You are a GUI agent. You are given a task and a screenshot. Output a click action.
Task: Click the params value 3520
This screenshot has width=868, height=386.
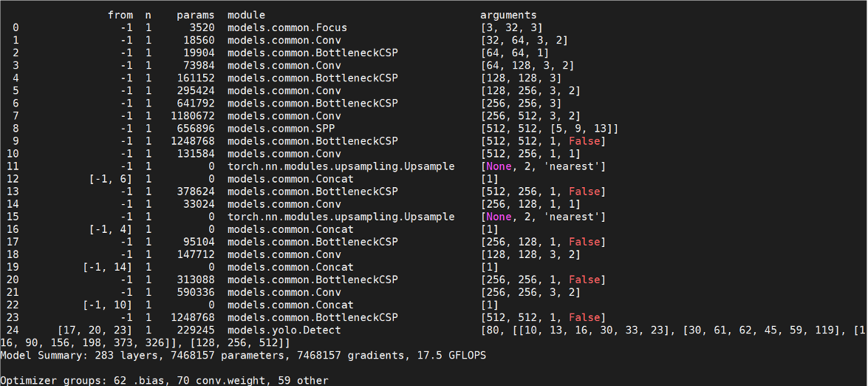tap(202, 27)
